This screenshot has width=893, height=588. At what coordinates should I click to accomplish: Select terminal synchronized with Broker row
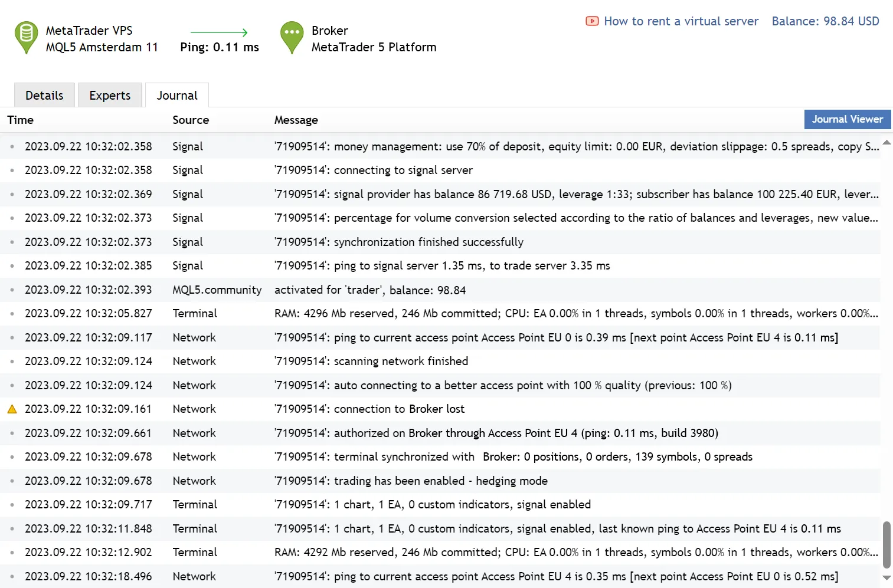(440, 456)
